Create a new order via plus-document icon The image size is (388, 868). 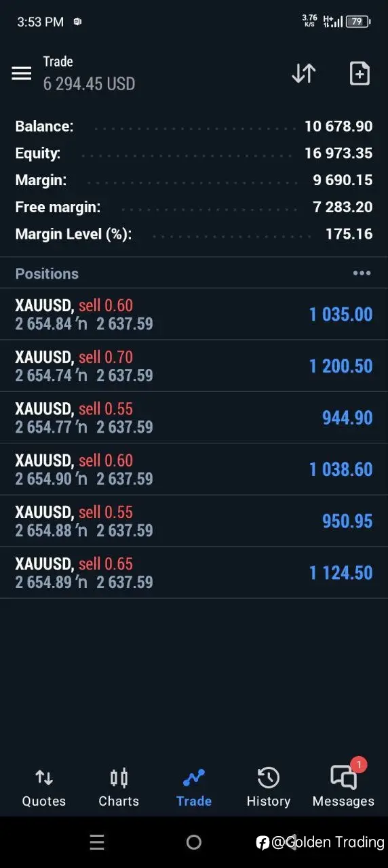coord(360,73)
